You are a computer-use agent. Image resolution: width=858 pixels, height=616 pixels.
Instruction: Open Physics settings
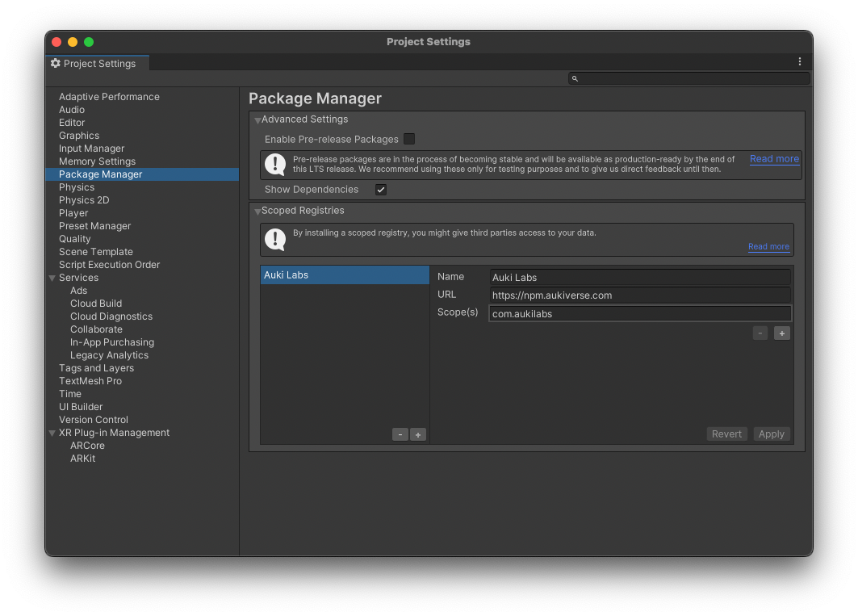[77, 187]
